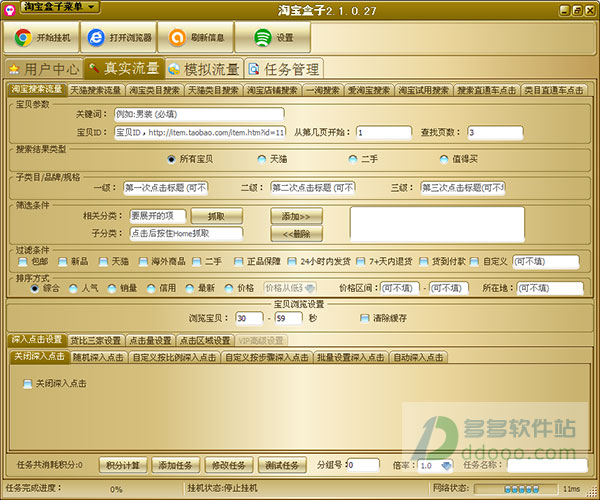Image resolution: width=600 pixels, height=500 pixels.
Task: Switch to the 天猫搜索流量 tab
Action: pos(96,90)
